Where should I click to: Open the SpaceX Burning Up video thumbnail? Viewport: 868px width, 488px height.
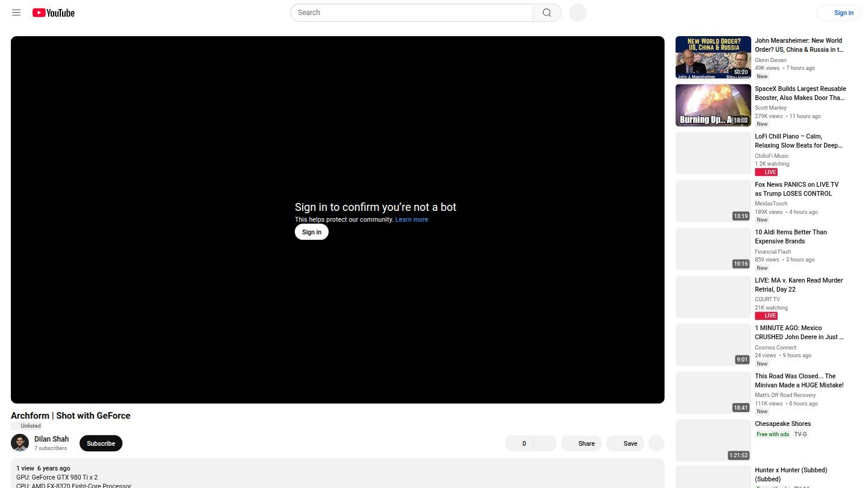click(x=713, y=105)
